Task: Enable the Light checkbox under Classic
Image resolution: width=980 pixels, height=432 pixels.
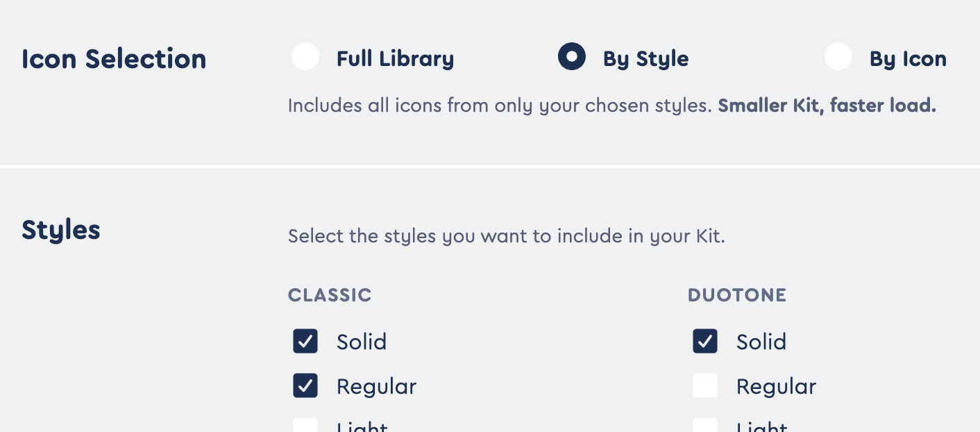Action: click(305, 427)
